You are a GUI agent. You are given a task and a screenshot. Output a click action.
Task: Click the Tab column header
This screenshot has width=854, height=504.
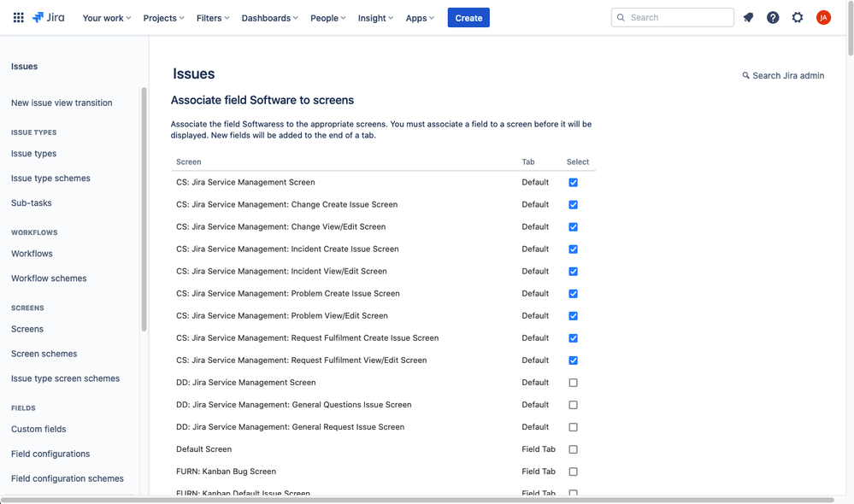click(528, 161)
